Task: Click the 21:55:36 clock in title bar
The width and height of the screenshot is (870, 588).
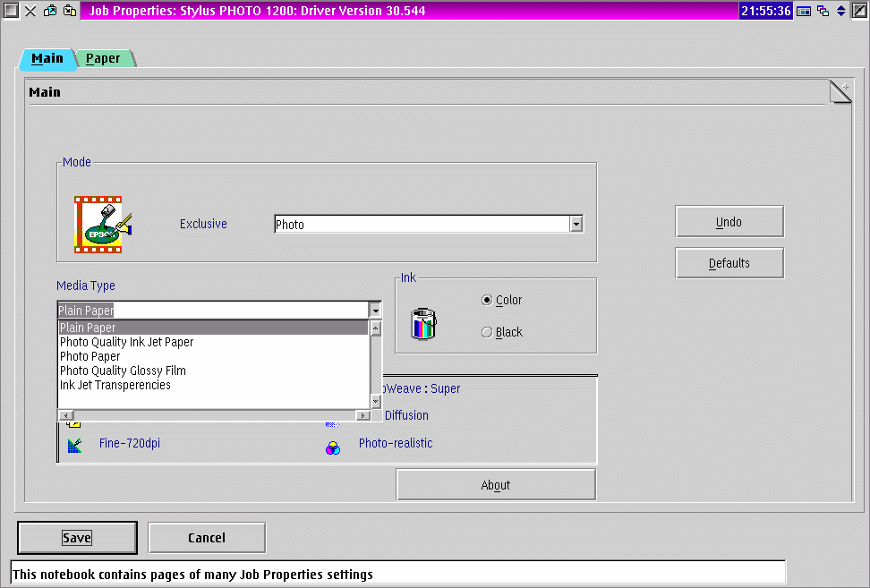Action: pyautogui.click(x=765, y=11)
